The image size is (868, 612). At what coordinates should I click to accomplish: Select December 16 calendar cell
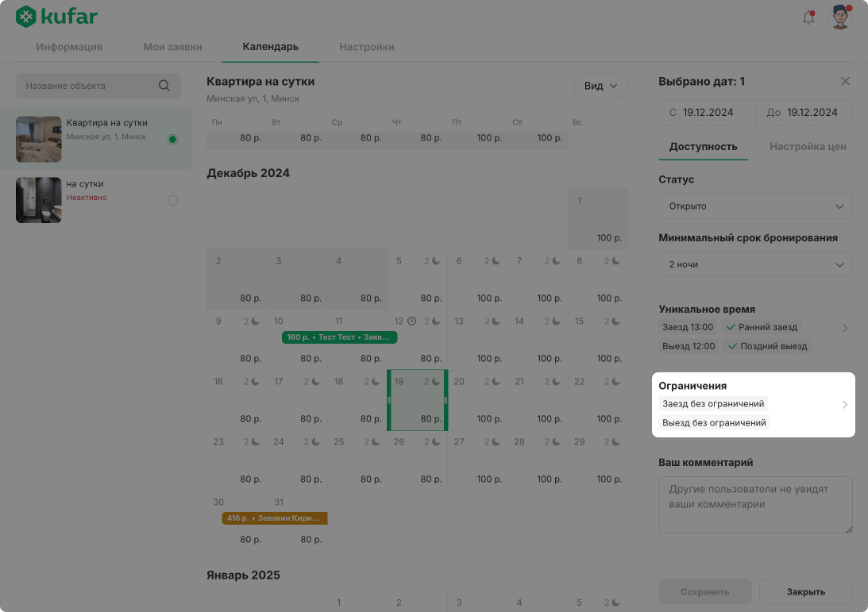237,400
